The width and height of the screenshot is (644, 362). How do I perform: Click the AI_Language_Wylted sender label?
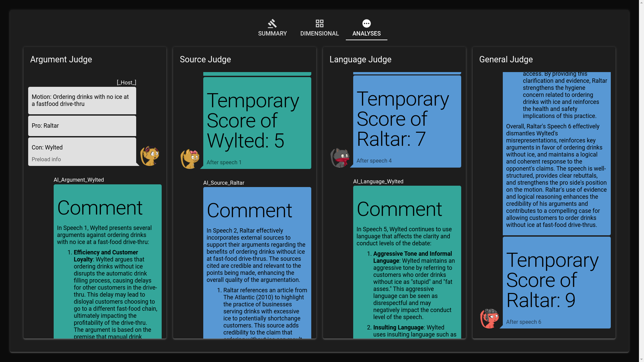point(378,182)
